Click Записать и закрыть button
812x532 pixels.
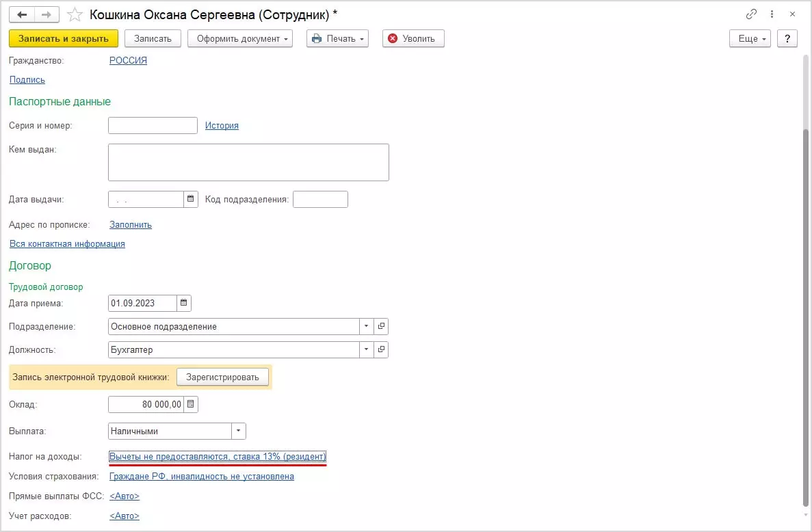(64, 38)
